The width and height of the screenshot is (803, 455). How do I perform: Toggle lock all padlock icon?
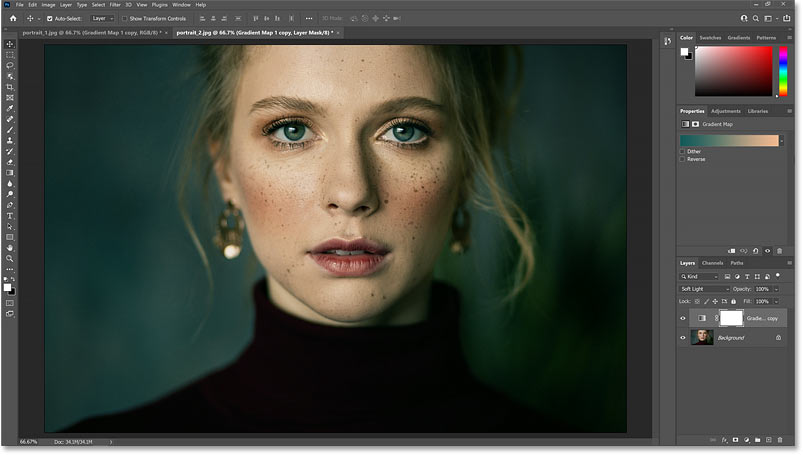(x=733, y=301)
